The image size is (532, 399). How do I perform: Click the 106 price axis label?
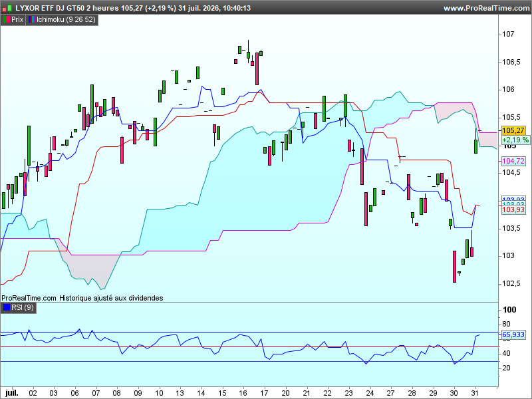click(x=508, y=90)
